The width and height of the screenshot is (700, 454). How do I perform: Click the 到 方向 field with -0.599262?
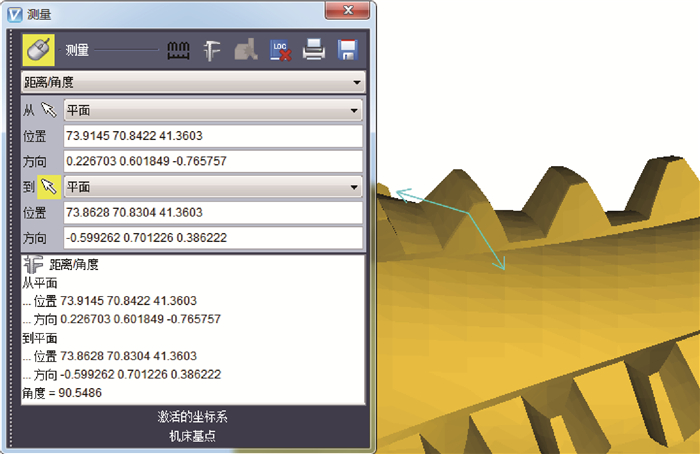pos(212,238)
